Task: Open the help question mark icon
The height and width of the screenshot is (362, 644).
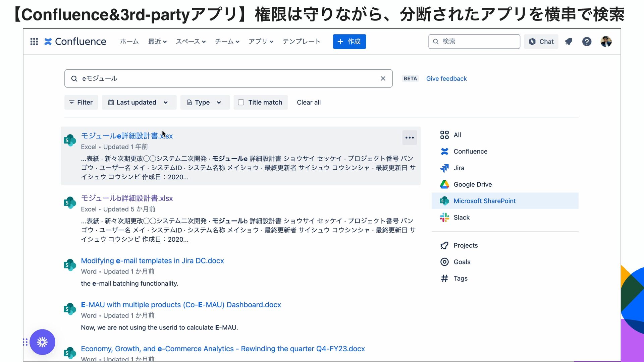Action: (x=587, y=42)
